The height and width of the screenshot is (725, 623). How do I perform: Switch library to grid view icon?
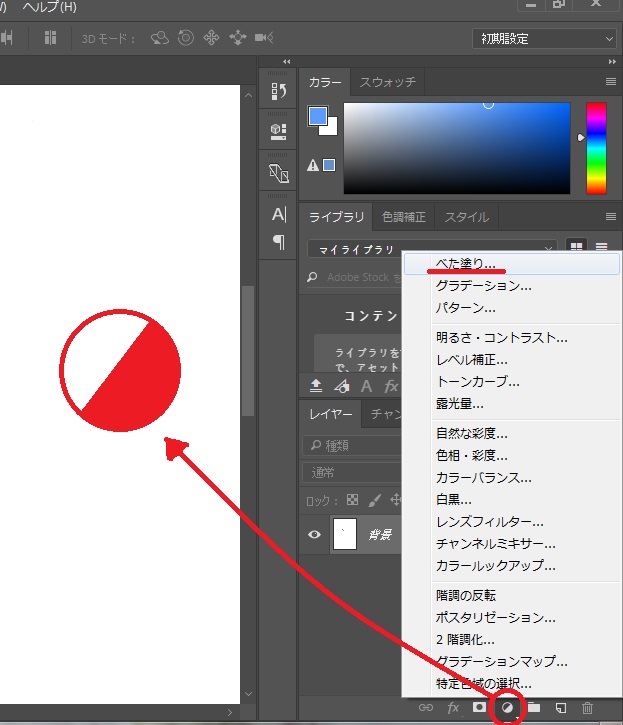click(576, 246)
